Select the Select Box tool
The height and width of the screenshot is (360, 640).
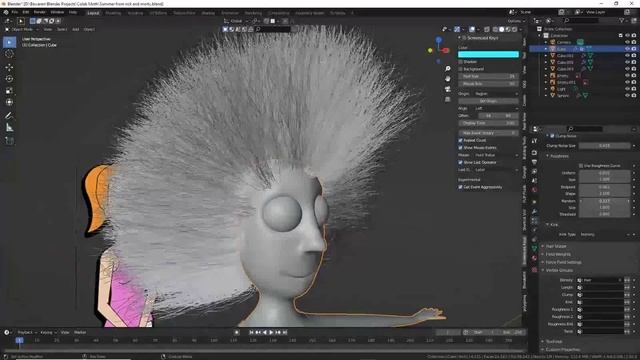(9, 42)
